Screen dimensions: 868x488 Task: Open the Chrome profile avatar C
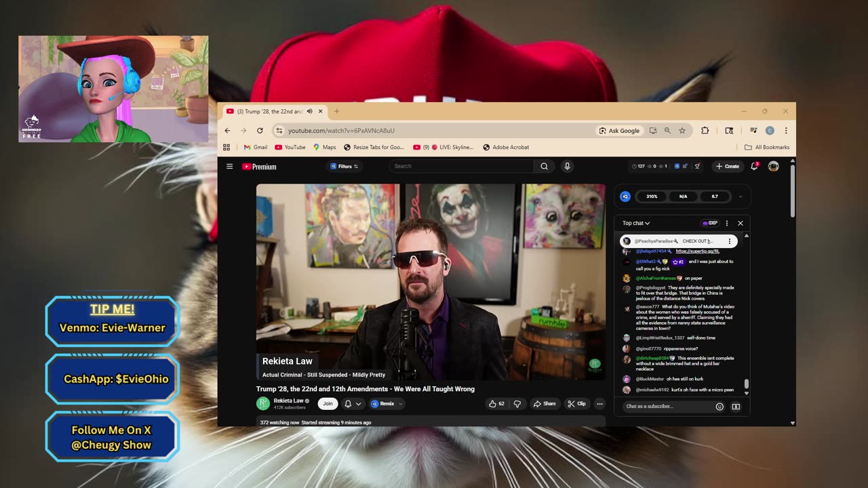770,131
